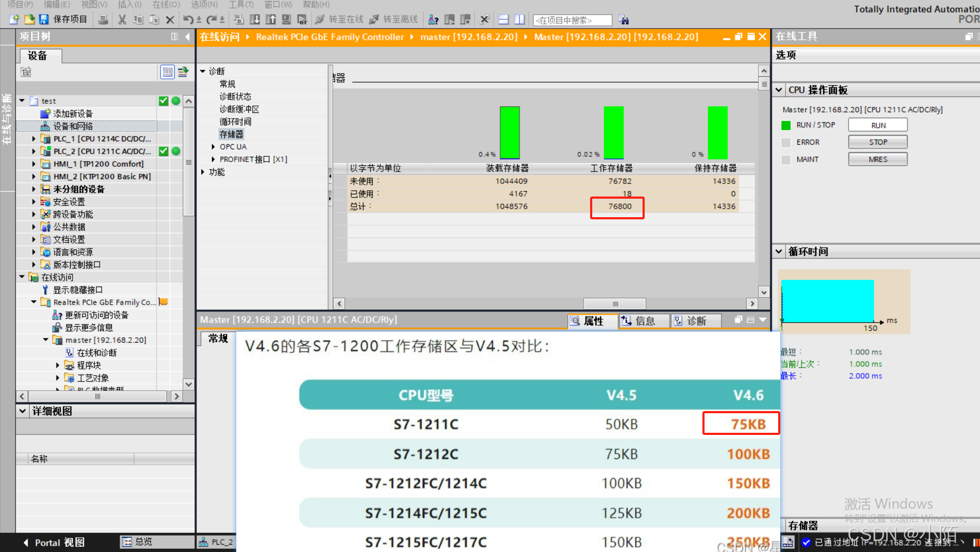The height and width of the screenshot is (552, 980).
Task: Open the 在线(O) menu
Action: 166,4
